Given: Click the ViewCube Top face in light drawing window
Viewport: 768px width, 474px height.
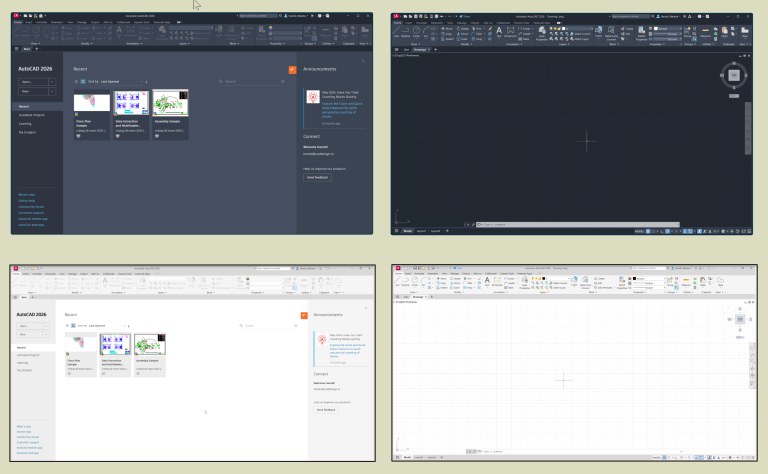Looking at the screenshot, I should click(740, 319).
